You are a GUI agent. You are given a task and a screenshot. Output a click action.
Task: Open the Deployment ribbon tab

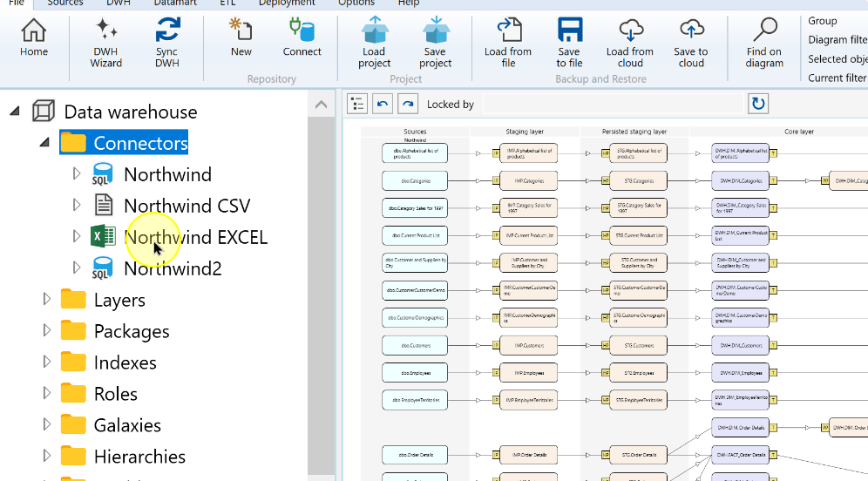[x=287, y=3]
